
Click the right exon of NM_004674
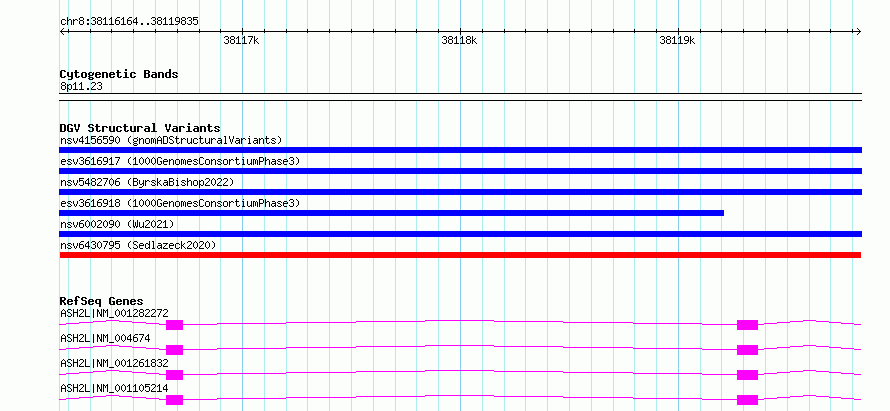pos(747,350)
